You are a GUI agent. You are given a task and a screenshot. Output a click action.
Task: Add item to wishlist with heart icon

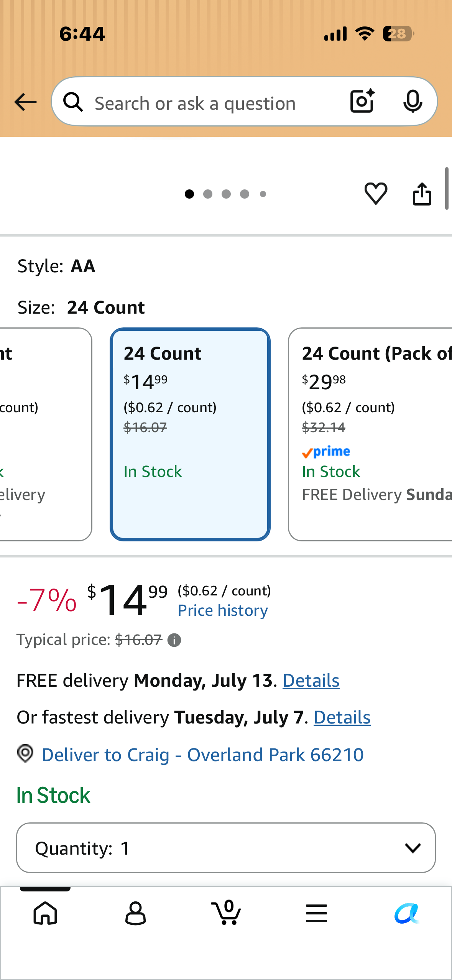click(x=376, y=194)
